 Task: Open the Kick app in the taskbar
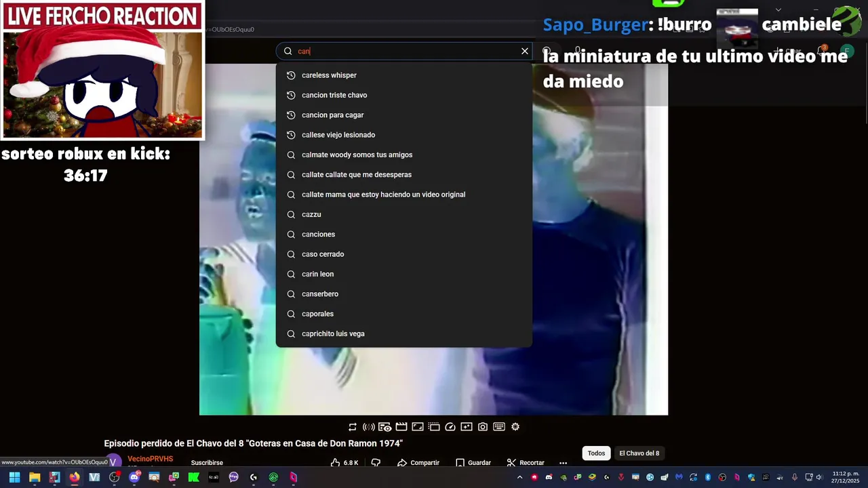coord(194,477)
